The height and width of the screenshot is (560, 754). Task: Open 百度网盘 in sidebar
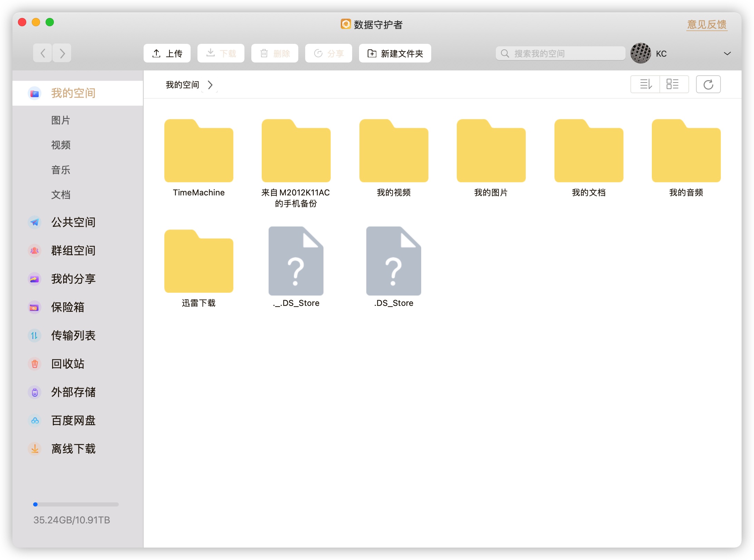pyautogui.click(x=73, y=420)
